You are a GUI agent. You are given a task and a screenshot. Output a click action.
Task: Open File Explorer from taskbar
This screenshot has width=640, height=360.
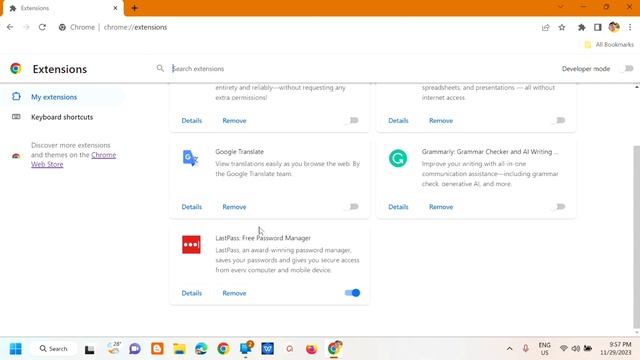click(x=179, y=349)
